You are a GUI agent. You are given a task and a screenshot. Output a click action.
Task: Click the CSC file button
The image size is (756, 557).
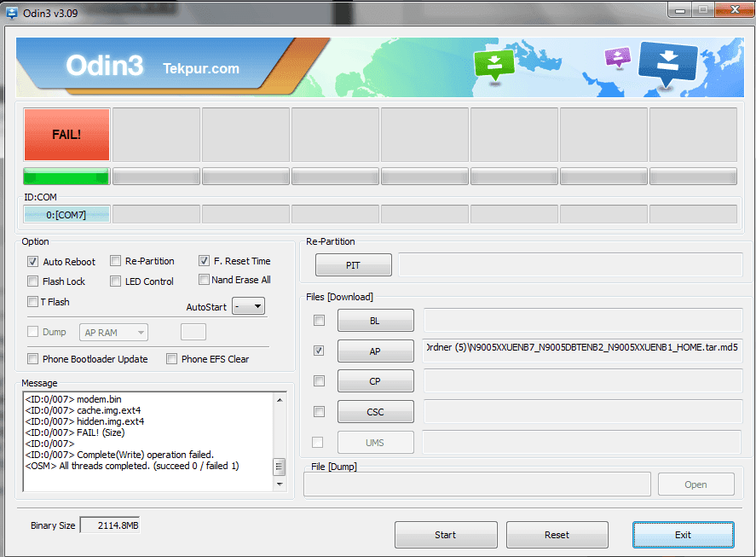[376, 412]
